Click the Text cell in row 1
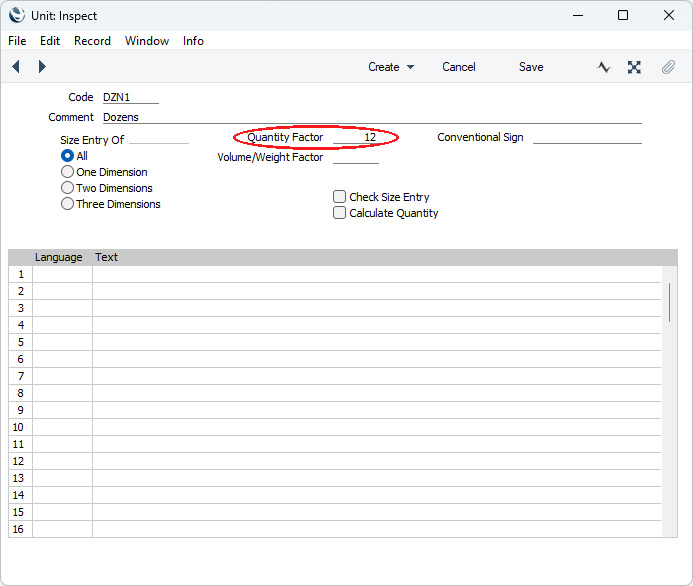Image resolution: width=693 pixels, height=586 pixels. (377, 274)
